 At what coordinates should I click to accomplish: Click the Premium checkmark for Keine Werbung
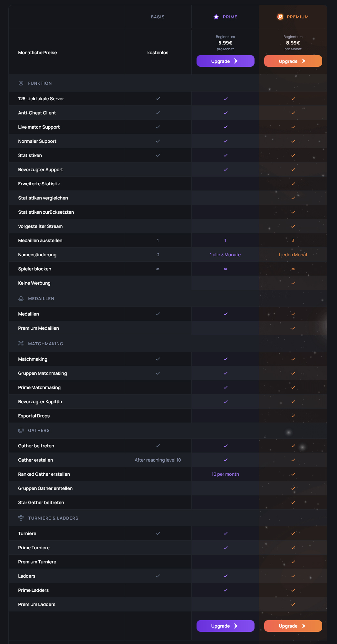[293, 283]
